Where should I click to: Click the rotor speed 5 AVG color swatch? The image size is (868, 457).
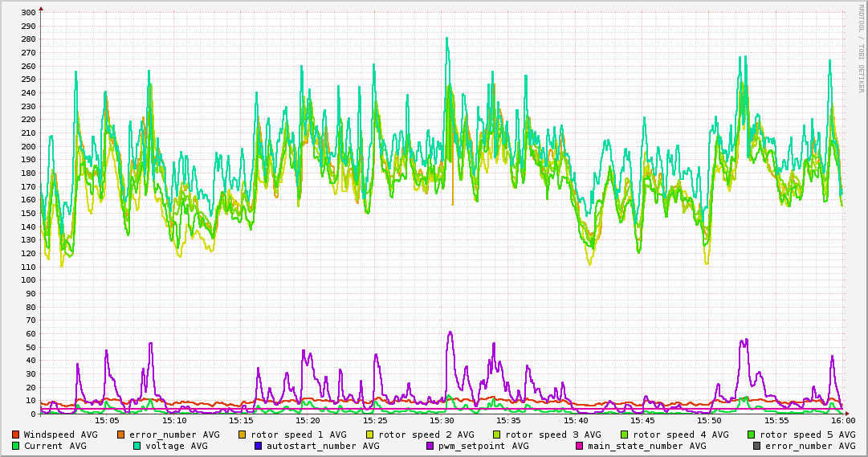pyautogui.click(x=752, y=435)
